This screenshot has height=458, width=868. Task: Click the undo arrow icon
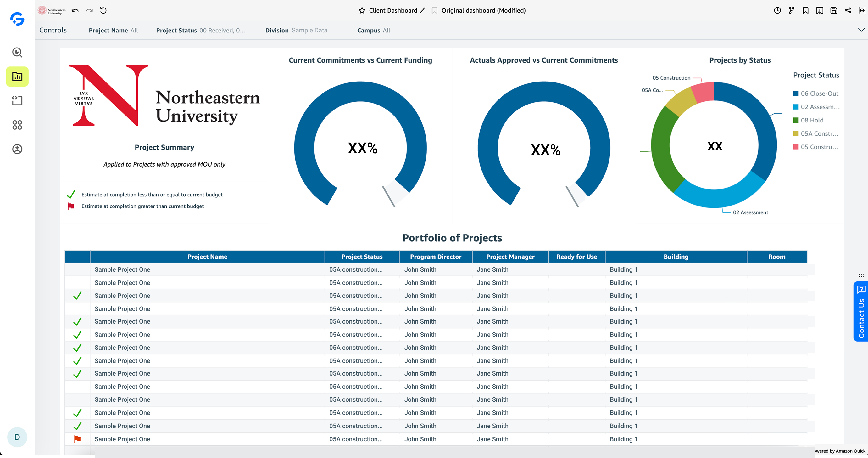[x=75, y=10]
